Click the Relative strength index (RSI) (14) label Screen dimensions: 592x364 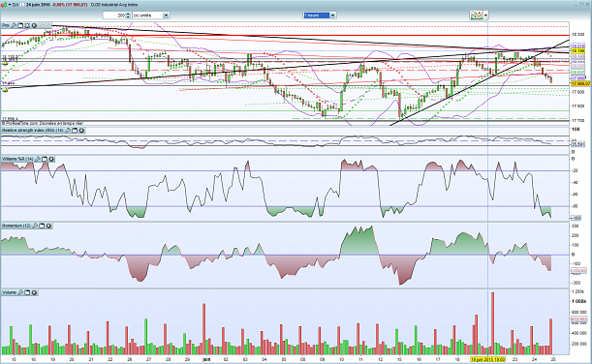[x=33, y=130]
